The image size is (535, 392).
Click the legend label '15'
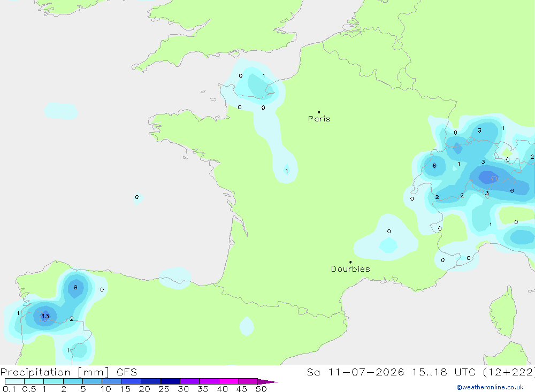click(x=125, y=389)
